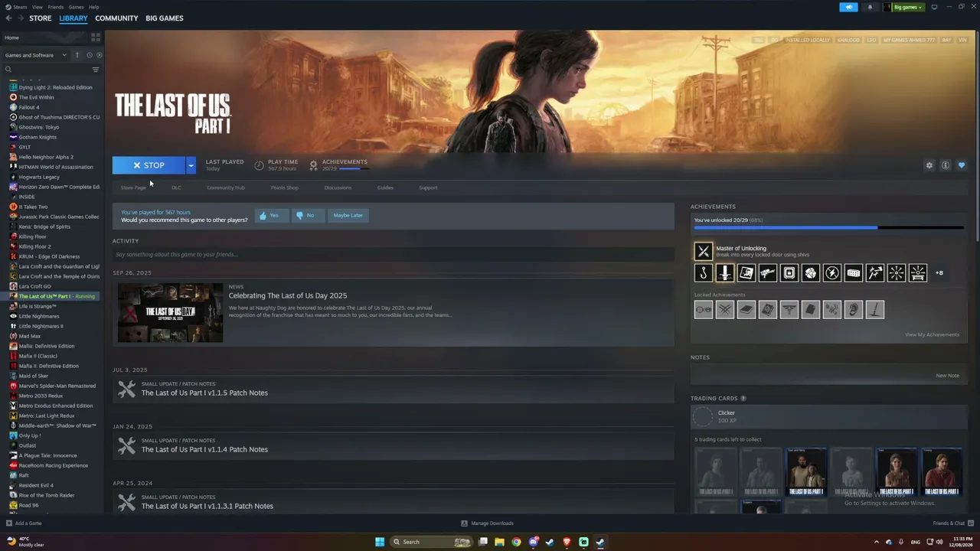Toggle favorite heart icon for the game
Image resolution: width=980 pixels, height=551 pixels.
pos(962,165)
